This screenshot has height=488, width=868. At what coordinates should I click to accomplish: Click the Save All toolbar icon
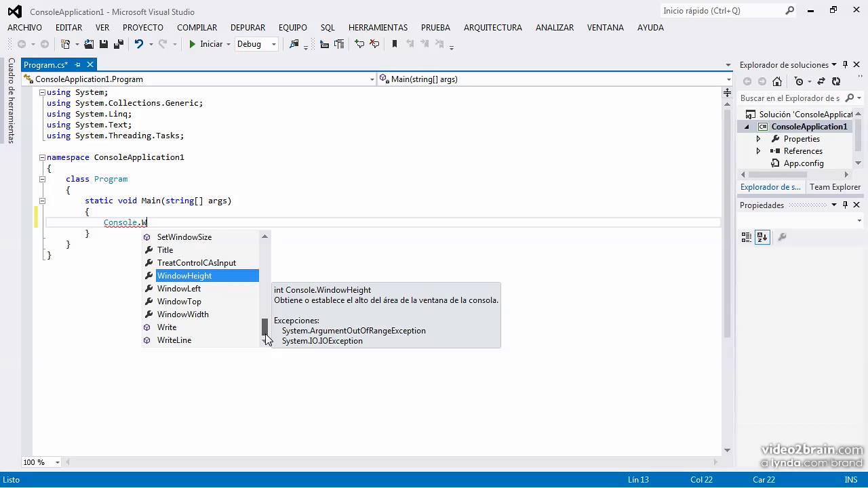(x=119, y=44)
